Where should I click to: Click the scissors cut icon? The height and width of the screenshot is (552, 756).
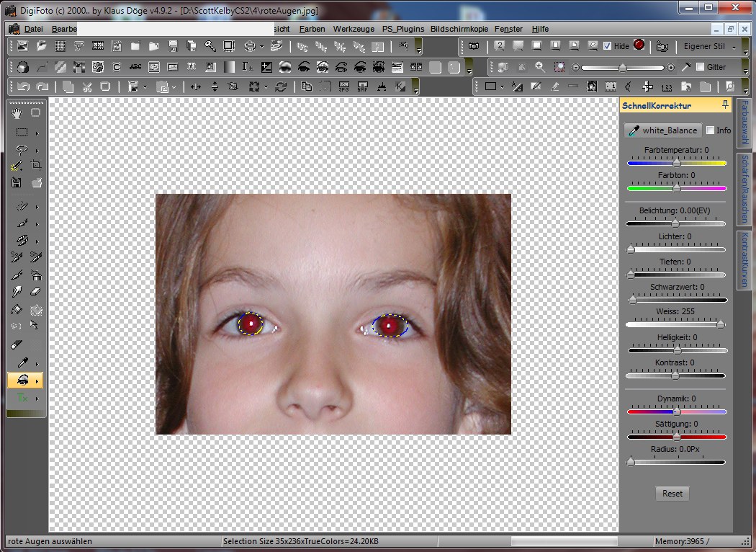click(x=86, y=86)
